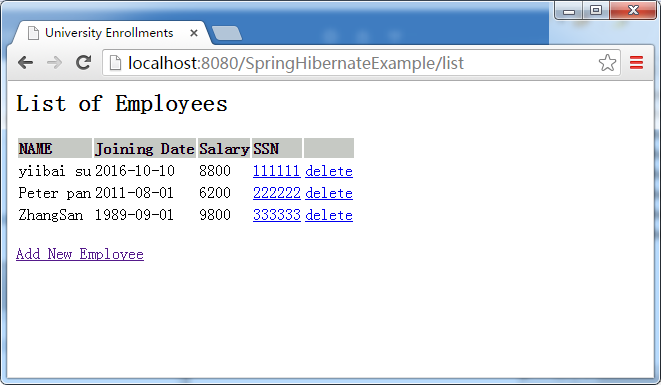Click joining date 2011-08-01
The height and width of the screenshot is (385, 661).
pyautogui.click(x=134, y=193)
